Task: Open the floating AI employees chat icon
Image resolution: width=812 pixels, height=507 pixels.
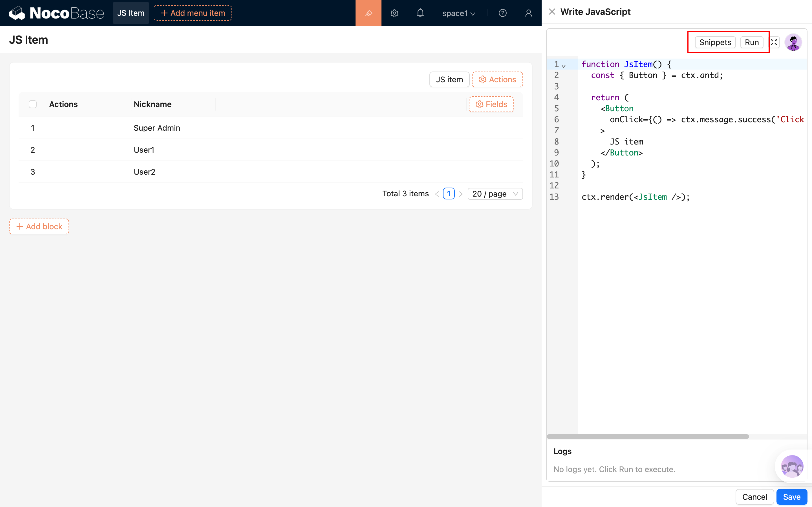Action: [x=792, y=466]
